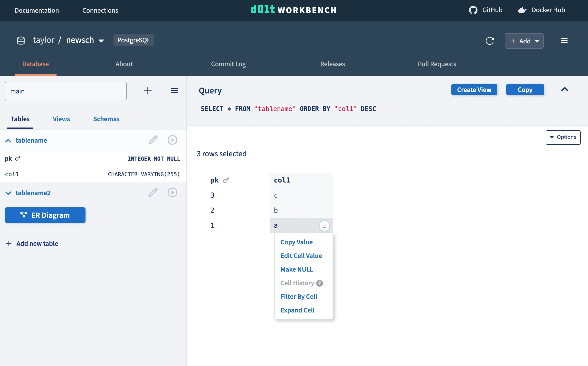Click the plus icon to create a branch
588x366 pixels.
(147, 91)
